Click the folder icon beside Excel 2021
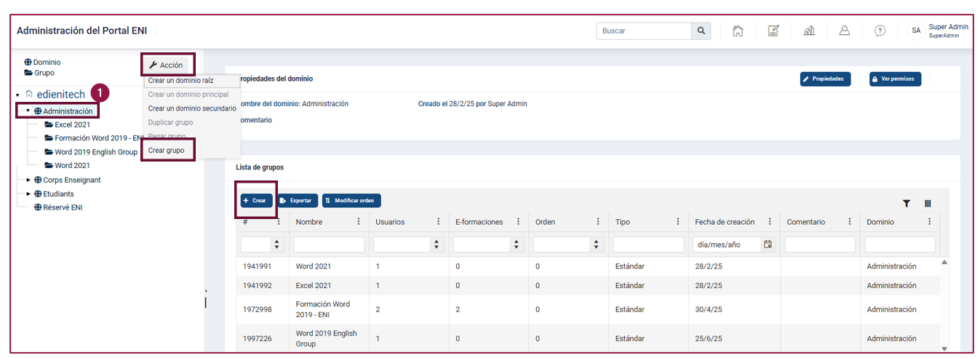The width and height of the screenshot is (980, 358). tap(49, 124)
